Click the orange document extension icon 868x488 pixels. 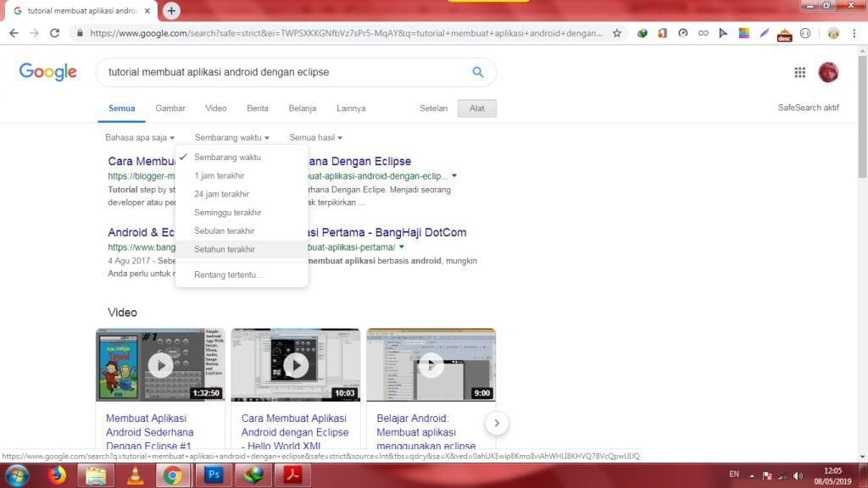click(662, 33)
